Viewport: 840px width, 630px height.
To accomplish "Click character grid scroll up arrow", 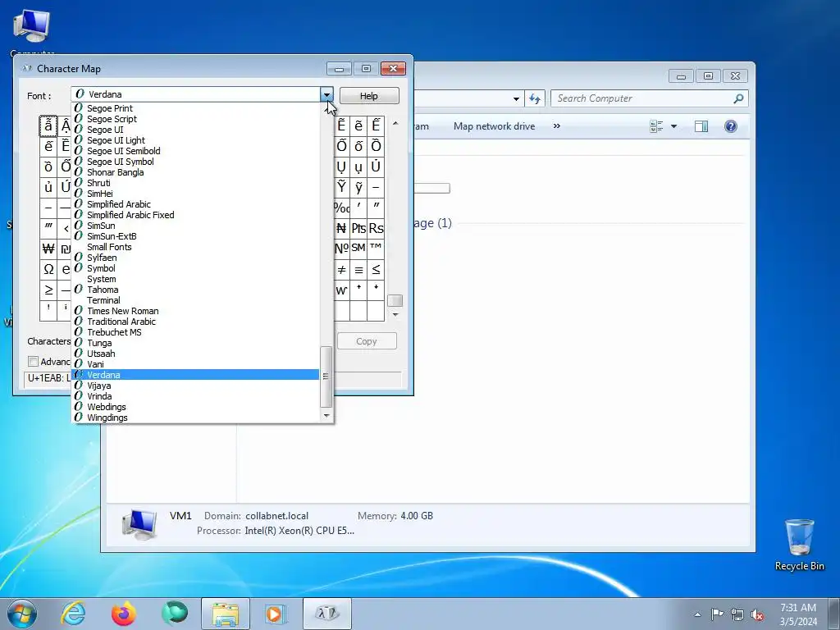I will pyautogui.click(x=395, y=123).
